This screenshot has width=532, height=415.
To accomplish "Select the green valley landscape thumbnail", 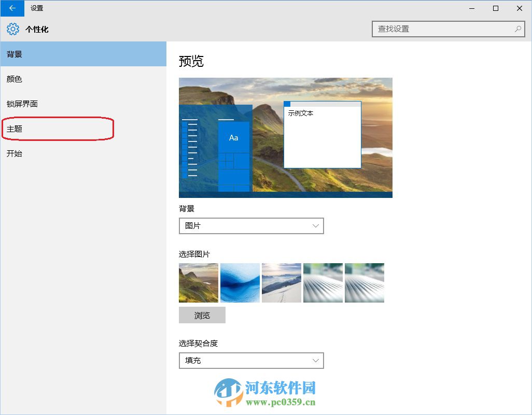I will point(198,282).
